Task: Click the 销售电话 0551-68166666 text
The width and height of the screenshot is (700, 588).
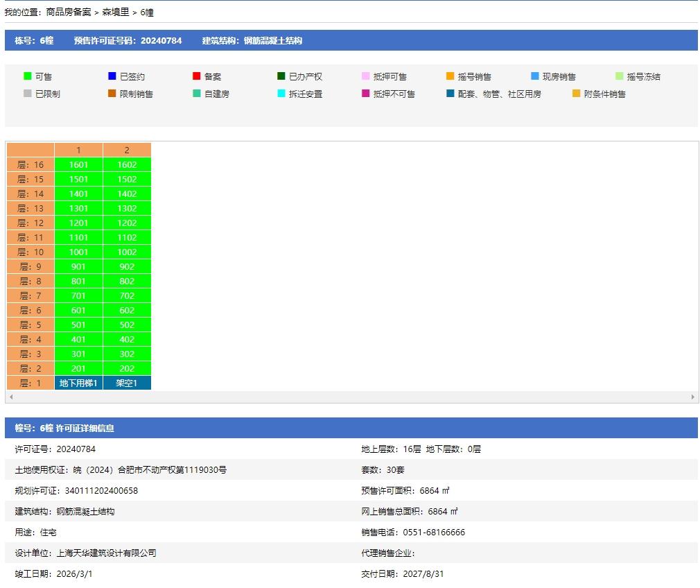Action: pyautogui.click(x=413, y=532)
